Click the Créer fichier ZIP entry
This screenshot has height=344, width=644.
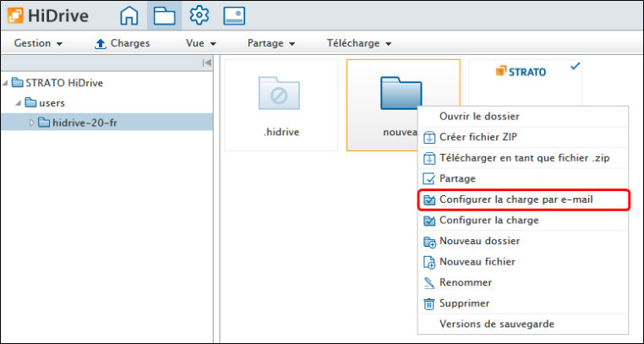pos(475,137)
